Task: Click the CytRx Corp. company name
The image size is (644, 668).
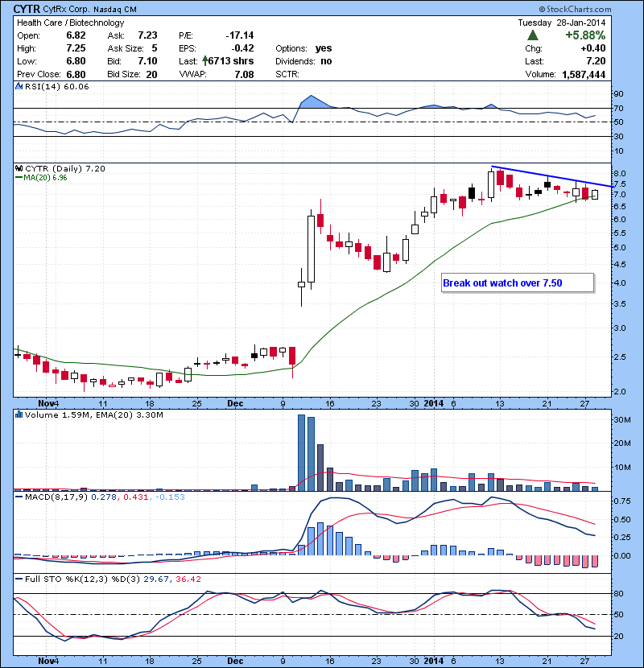Action: point(67,9)
